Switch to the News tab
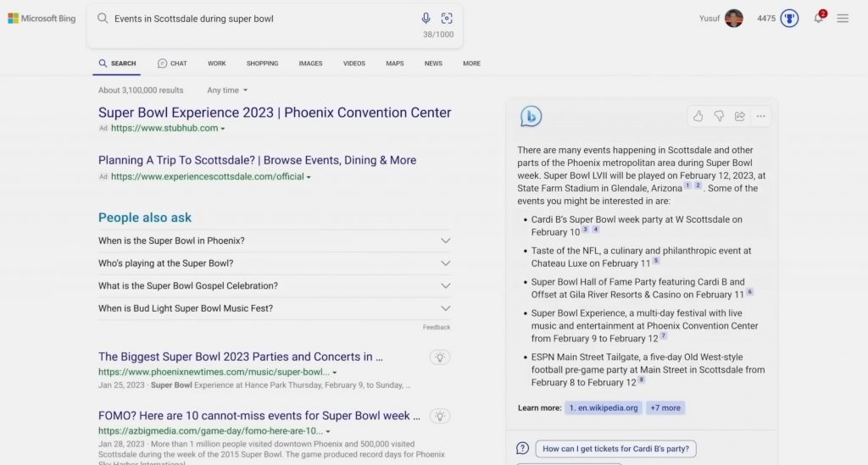Screen dimensions: 868x465 click(x=433, y=64)
